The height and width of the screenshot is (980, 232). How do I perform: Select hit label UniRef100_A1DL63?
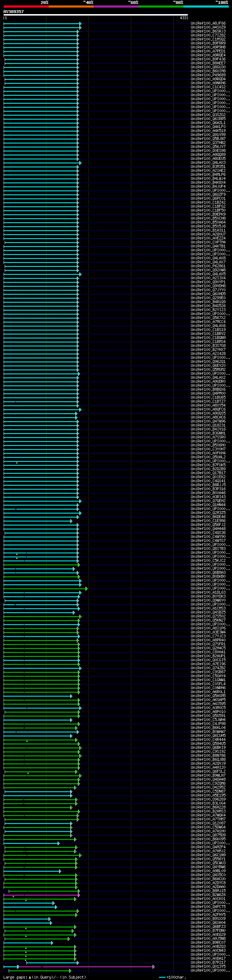[208, 592]
